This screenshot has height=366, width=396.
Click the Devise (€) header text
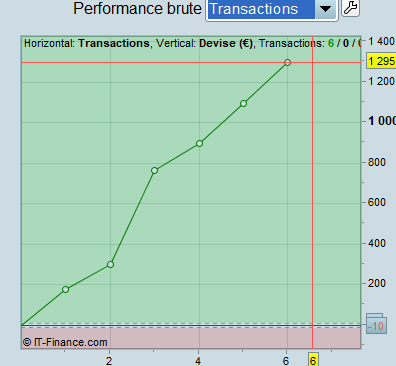[x=226, y=43]
